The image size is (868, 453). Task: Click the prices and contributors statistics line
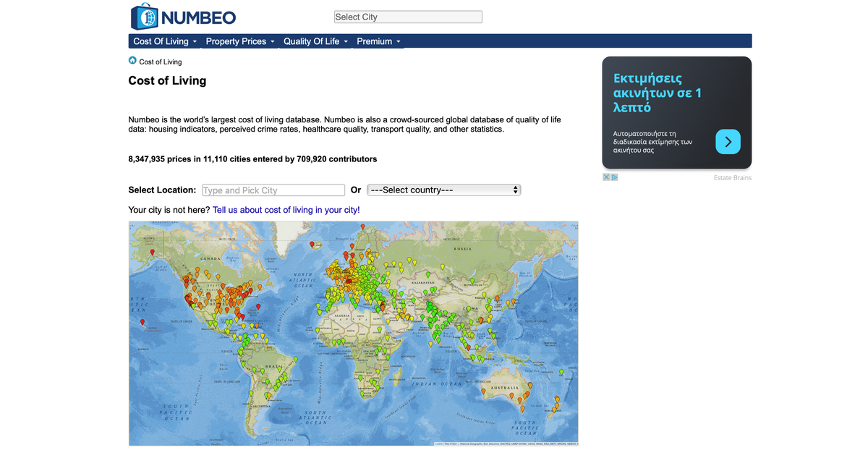pyautogui.click(x=252, y=158)
